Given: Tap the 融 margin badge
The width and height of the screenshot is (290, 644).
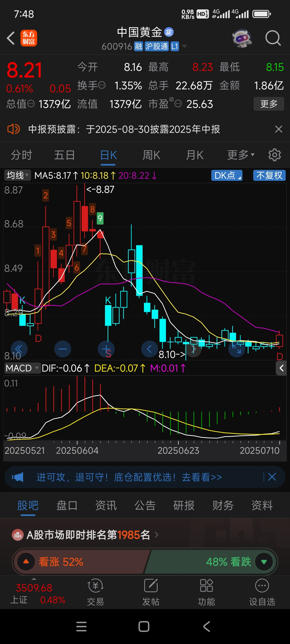Looking at the screenshot, I should point(139,46).
